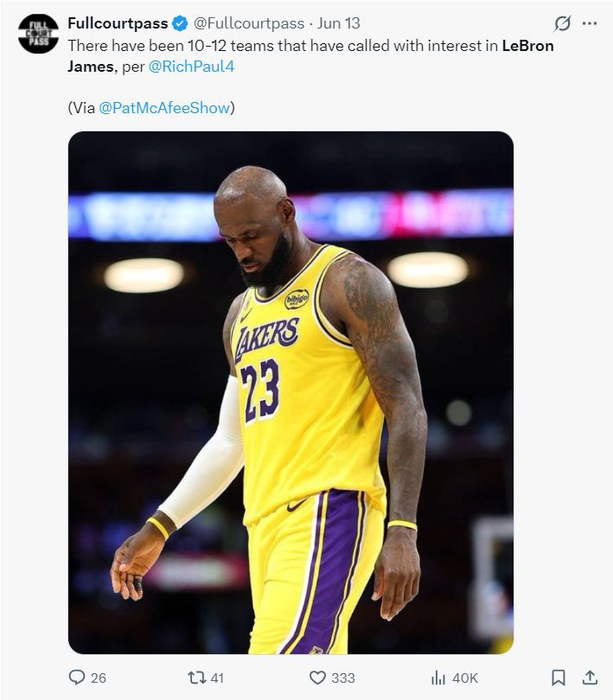Click the Fullcourtpass display name
This screenshot has height=700, width=613.
(x=118, y=23)
